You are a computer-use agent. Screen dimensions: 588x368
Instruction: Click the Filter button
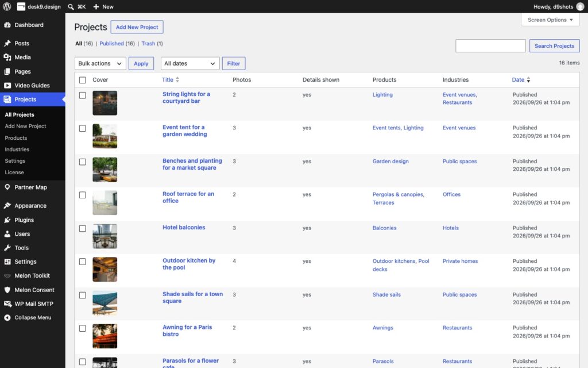tap(234, 63)
